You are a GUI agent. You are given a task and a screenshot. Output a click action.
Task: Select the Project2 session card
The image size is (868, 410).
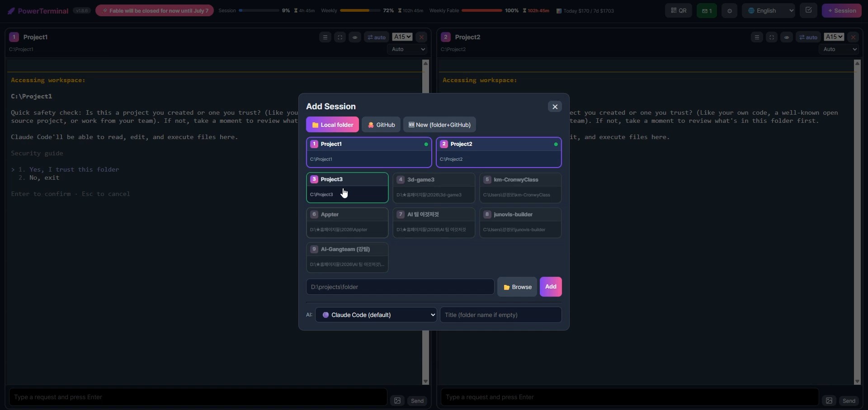[499, 152]
